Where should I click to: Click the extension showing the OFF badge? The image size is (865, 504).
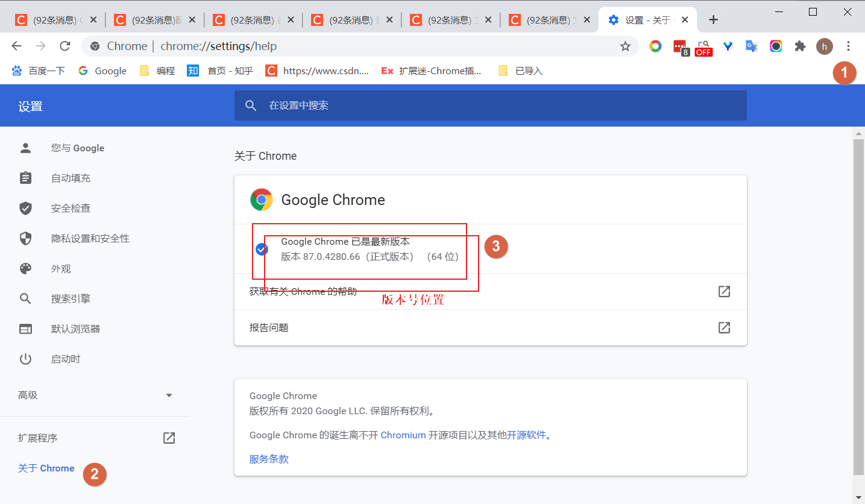tap(703, 48)
